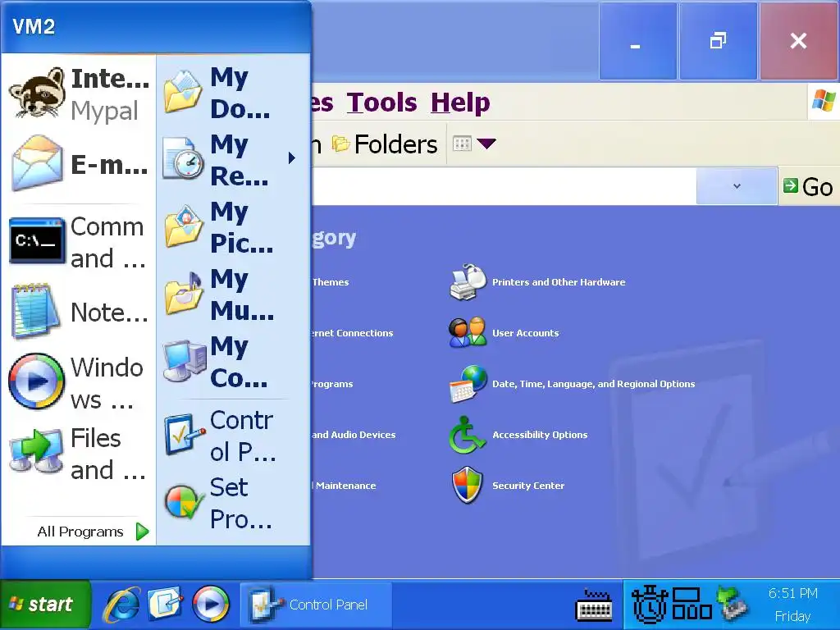This screenshot has width=840, height=630.
Task: Open Files and Settings Transfer Wizard
Action: (79, 453)
